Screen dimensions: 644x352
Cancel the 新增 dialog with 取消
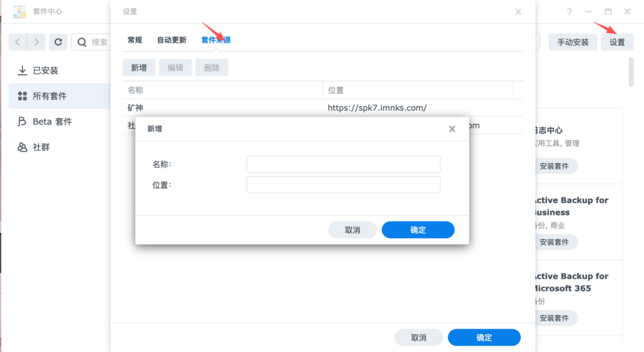tap(352, 230)
